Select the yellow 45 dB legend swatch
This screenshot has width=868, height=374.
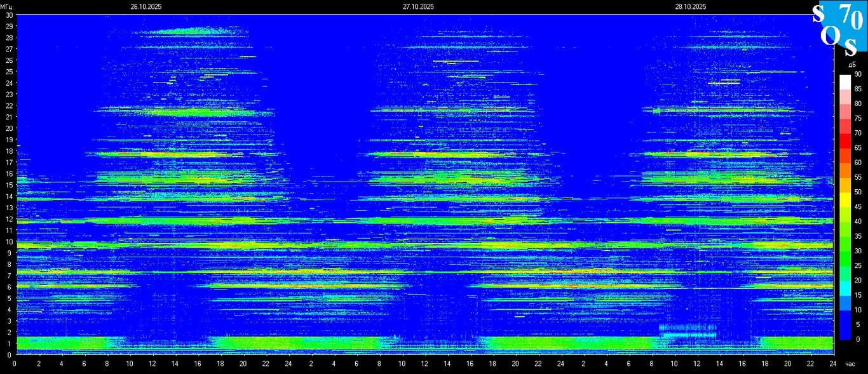pyautogui.click(x=844, y=206)
